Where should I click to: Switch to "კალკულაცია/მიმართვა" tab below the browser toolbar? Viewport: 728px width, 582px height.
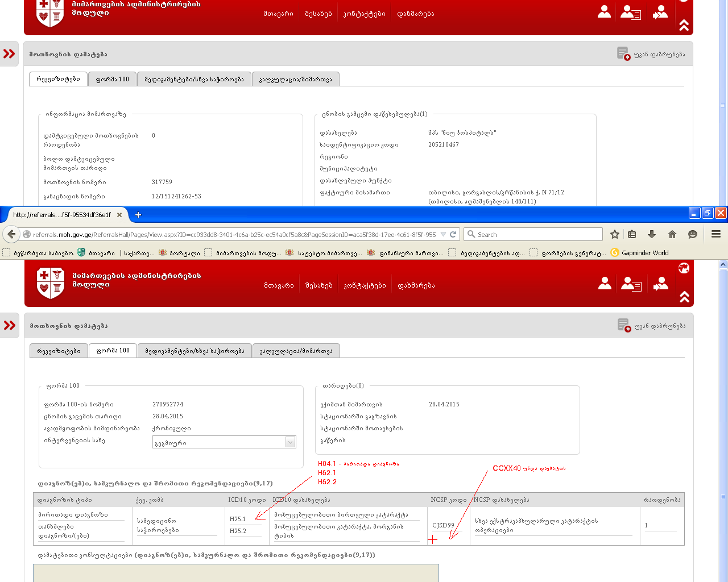tap(296, 351)
